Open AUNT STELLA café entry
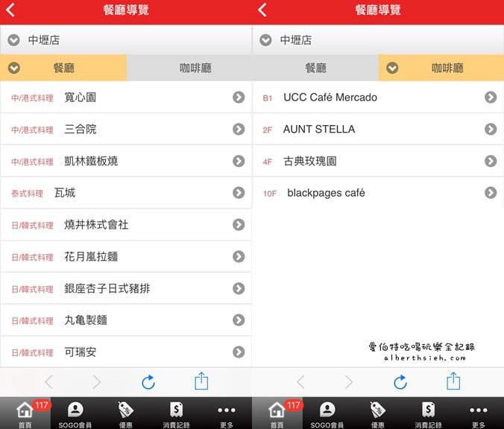Screen dimensions: 504x429 (378, 129)
